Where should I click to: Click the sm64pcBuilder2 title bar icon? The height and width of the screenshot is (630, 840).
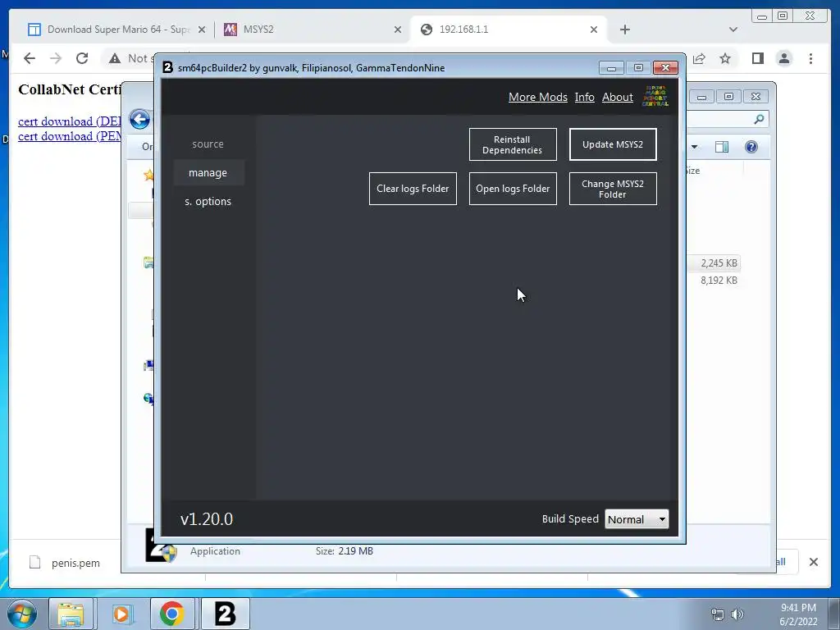(167, 67)
